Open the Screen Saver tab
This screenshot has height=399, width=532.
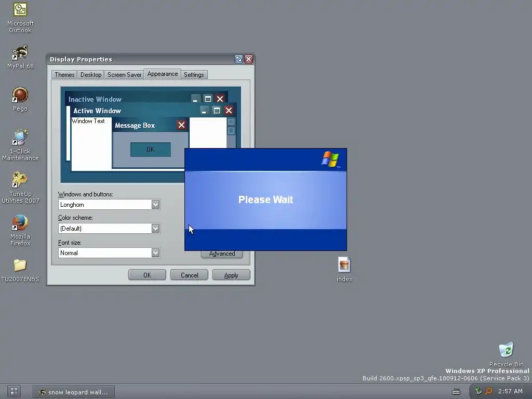pos(124,75)
